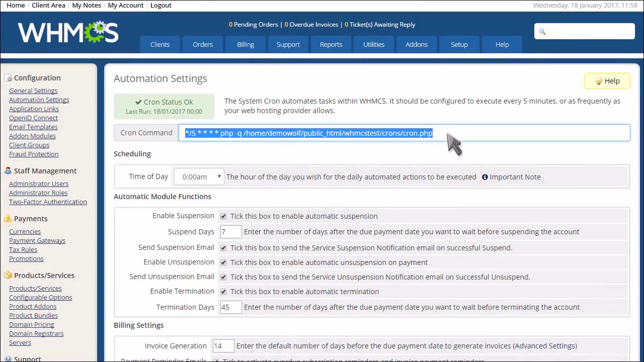The image size is (644, 362).
Task: Click the Help lightbulb icon
Action: pos(598,81)
